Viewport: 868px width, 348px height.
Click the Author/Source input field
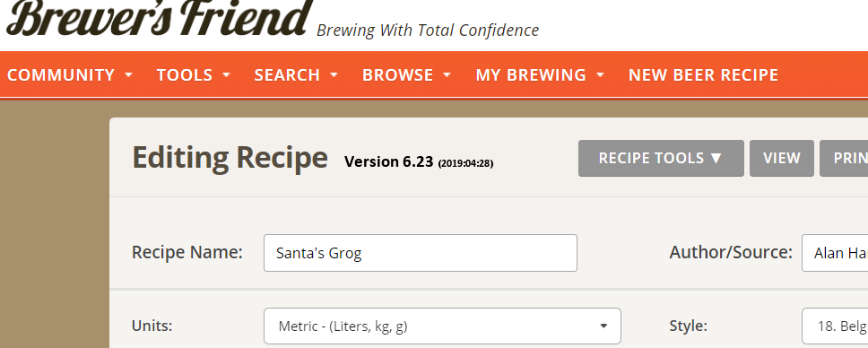click(835, 253)
